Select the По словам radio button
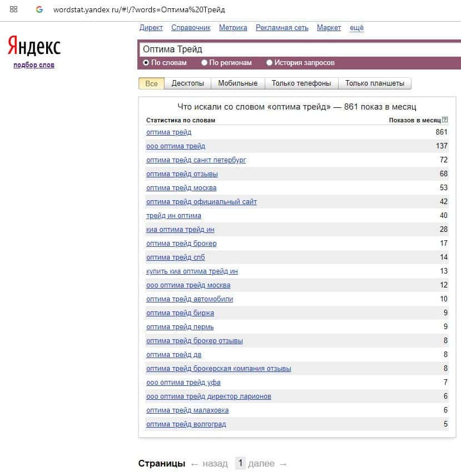Viewport: 461px width, 476px height. 146,62
